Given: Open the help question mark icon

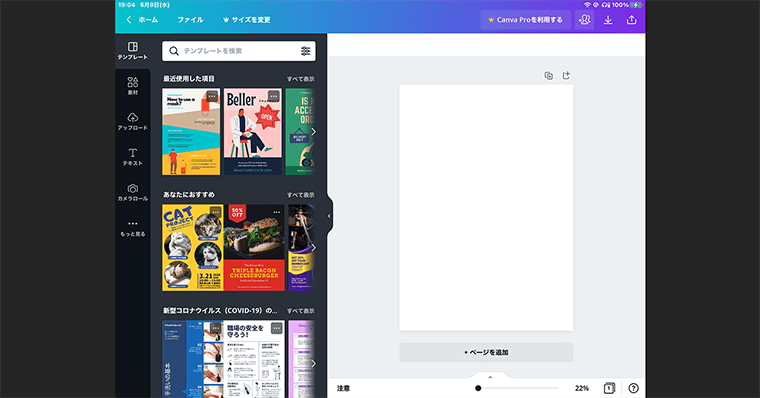Looking at the screenshot, I should click(633, 388).
